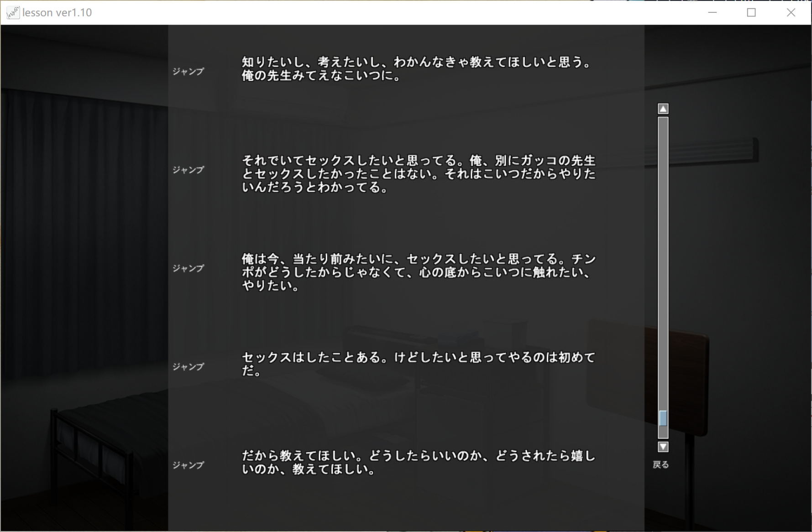Screen dimensions: 812x532
Task: Maximize the lesson ver1.10 window
Action: pyautogui.click(x=751, y=12)
